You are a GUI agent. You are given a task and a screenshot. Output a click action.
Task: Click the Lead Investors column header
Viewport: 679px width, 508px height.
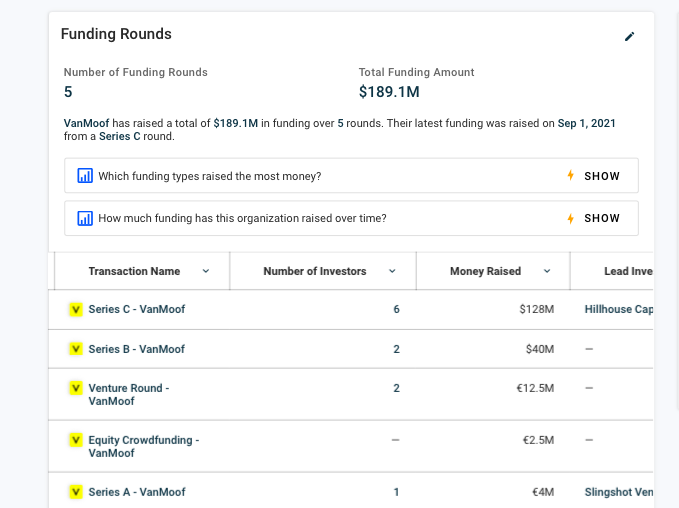pyautogui.click(x=628, y=271)
